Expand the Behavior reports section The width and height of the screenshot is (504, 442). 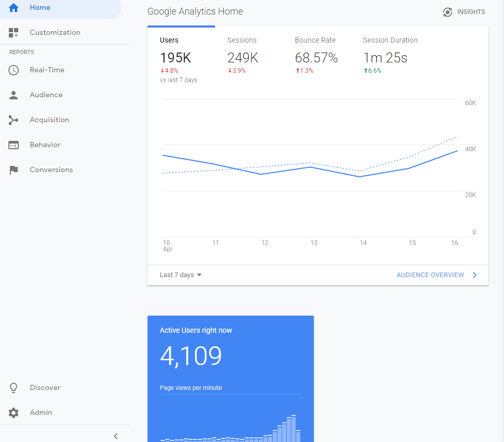pos(64,145)
